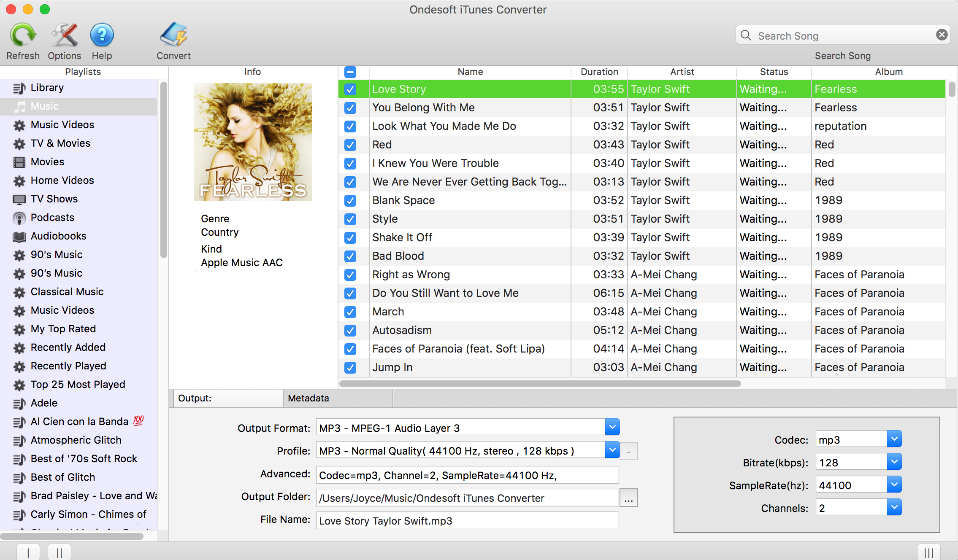
Task: Switch to the Output tab
Action: [x=226, y=398]
